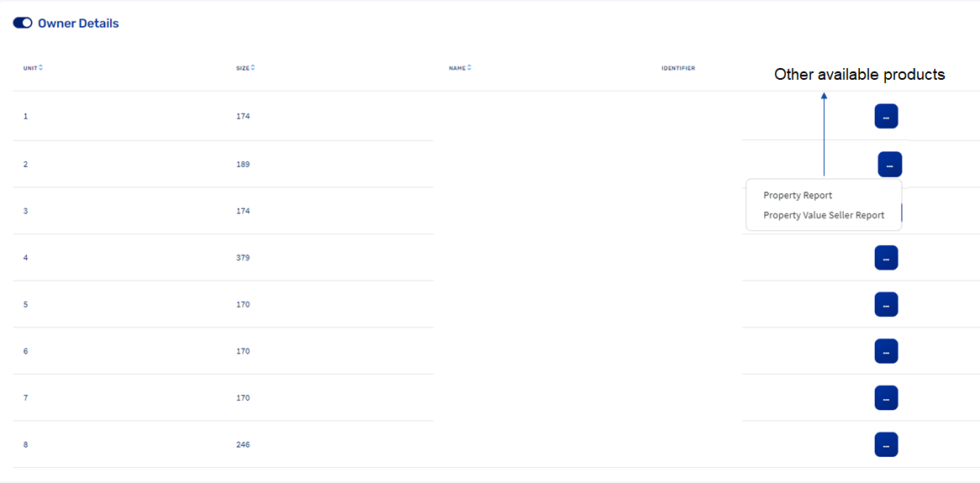This screenshot has width=980, height=483.
Task: Click the more options button for unit 7
Action: (886, 398)
